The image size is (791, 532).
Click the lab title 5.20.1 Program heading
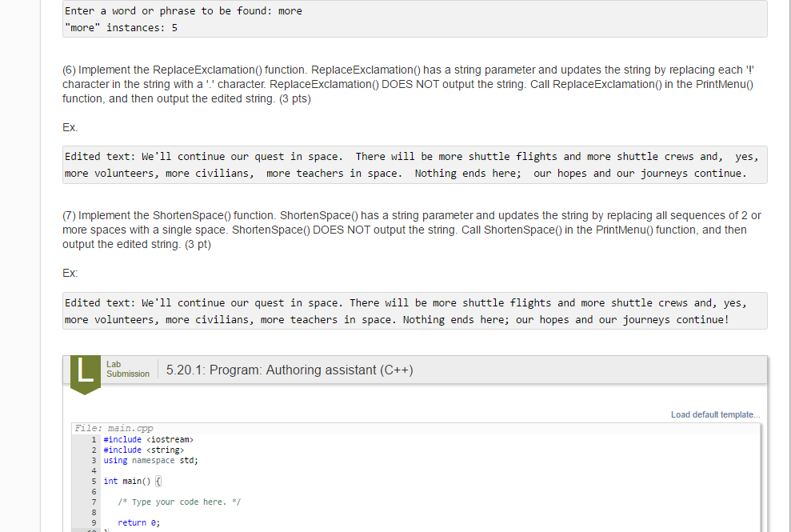click(289, 370)
